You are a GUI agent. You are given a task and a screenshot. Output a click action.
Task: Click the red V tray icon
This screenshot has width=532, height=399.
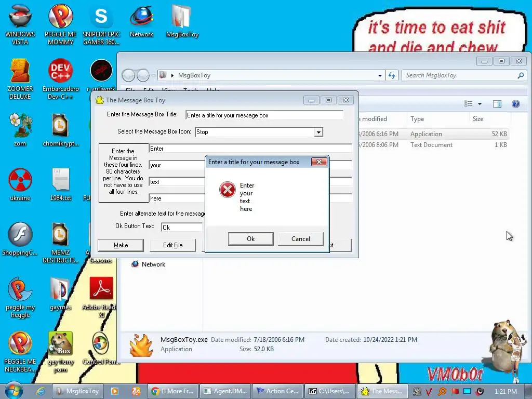point(429,392)
